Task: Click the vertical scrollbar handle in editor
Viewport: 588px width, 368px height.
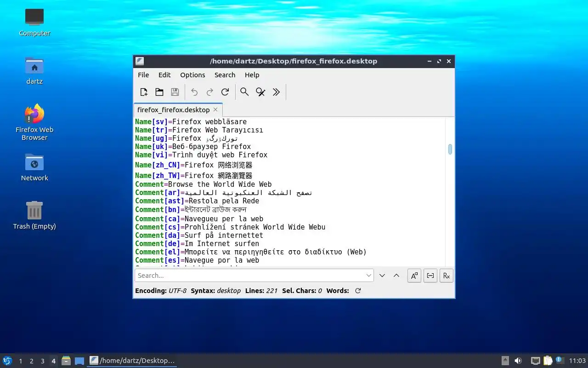Action: (x=450, y=149)
